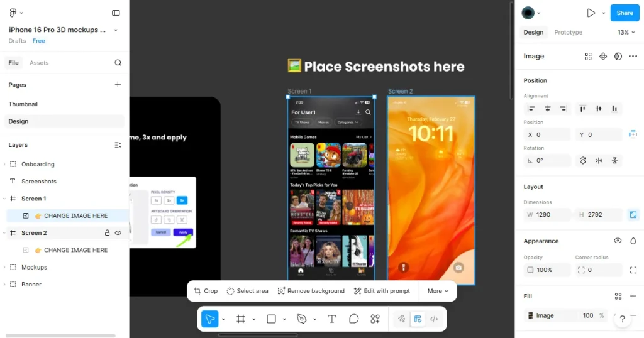Toggle Appearance visibility eye icon
The image size is (644, 338).
618,241
